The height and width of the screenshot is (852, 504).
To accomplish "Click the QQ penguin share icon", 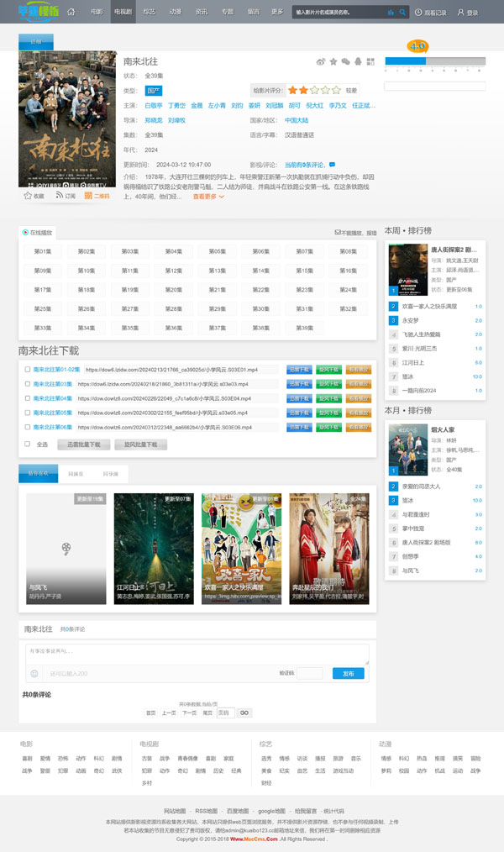I will 358,62.
